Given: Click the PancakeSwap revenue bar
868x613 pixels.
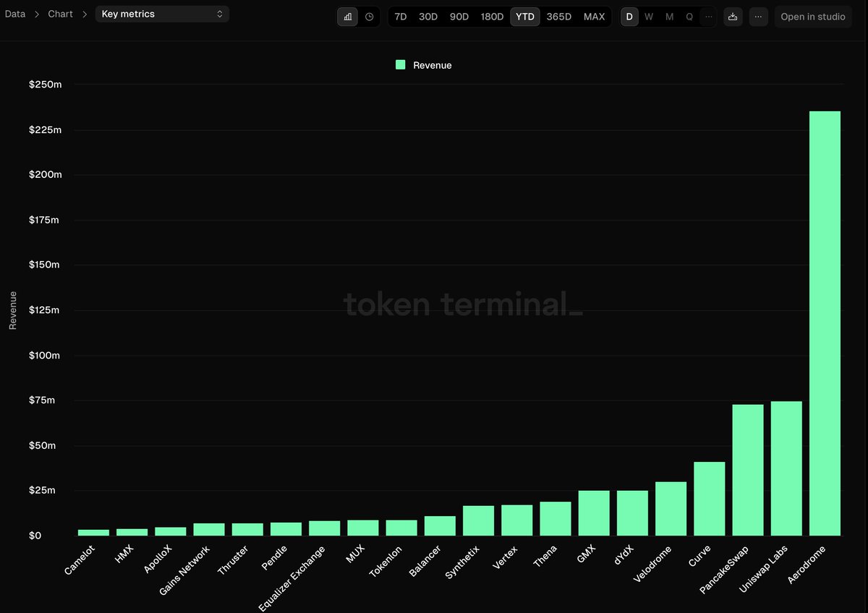Looking at the screenshot, I should tap(748, 470).
